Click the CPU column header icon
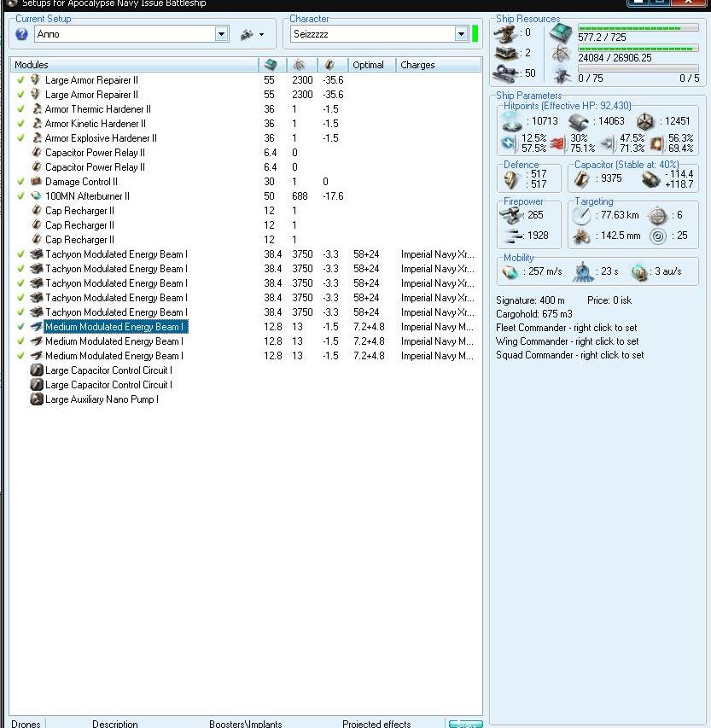This screenshot has width=711, height=728. tap(271, 65)
